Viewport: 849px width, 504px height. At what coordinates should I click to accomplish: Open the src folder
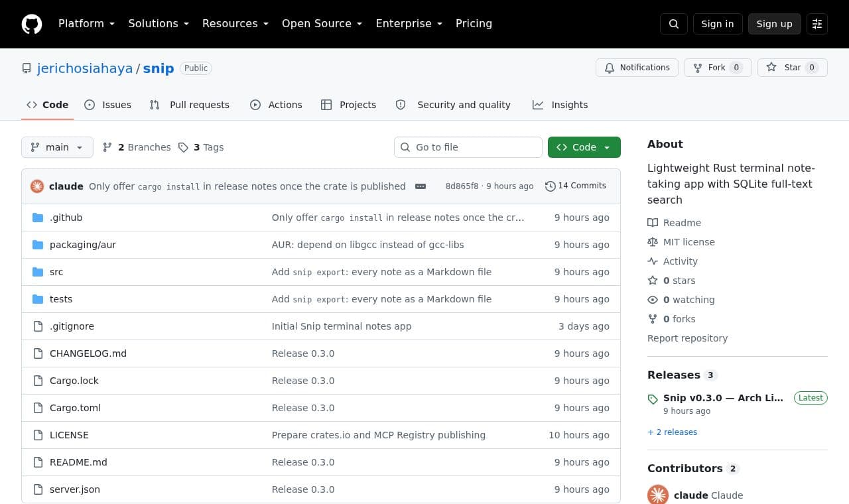(56, 272)
